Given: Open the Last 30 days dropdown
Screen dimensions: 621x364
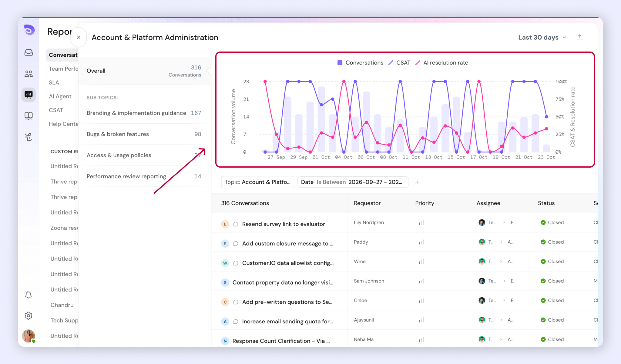Looking at the screenshot, I should [542, 37].
